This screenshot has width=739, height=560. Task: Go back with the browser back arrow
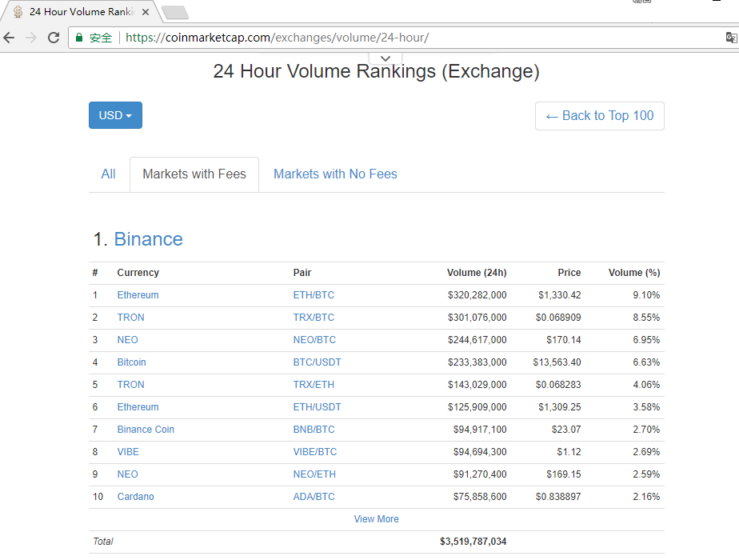tap(9, 38)
